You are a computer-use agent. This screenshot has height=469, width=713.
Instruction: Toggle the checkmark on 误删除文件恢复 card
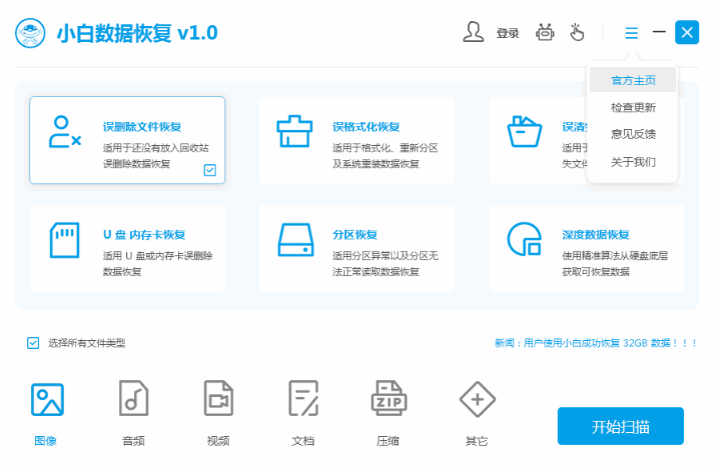(210, 170)
